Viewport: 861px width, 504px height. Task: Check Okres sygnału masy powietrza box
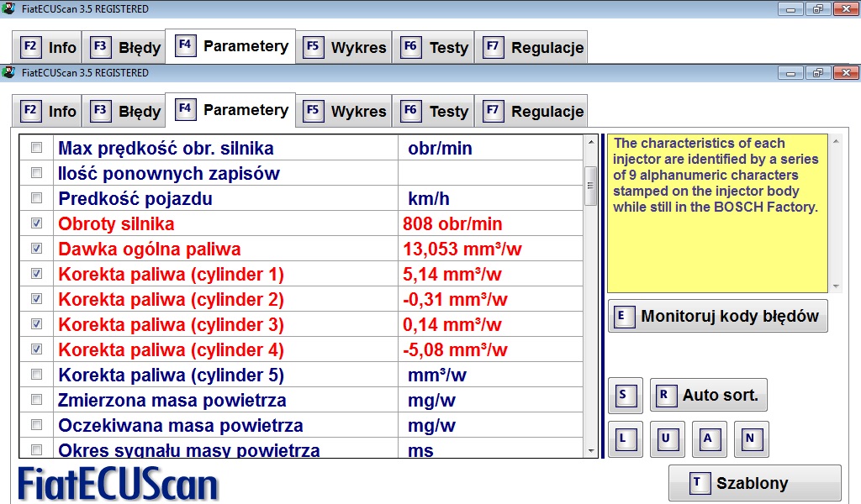coord(37,450)
